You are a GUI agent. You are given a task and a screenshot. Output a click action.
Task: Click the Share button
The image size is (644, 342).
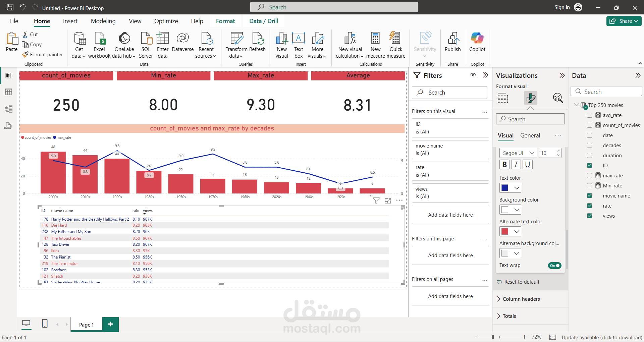624,21
